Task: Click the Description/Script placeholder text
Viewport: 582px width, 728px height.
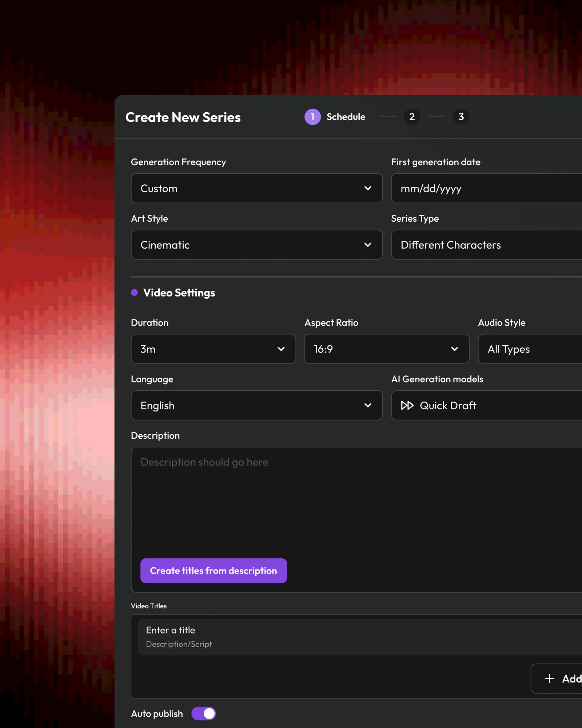Action: [x=179, y=644]
